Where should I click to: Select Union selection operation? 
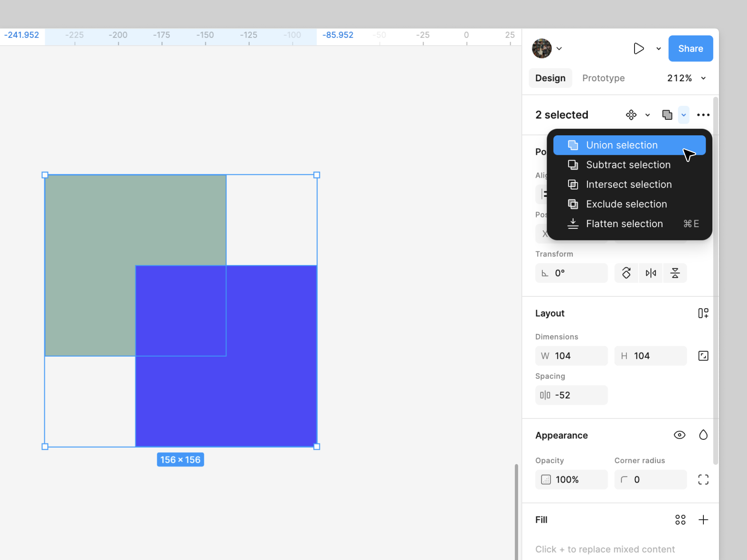(x=622, y=145)
